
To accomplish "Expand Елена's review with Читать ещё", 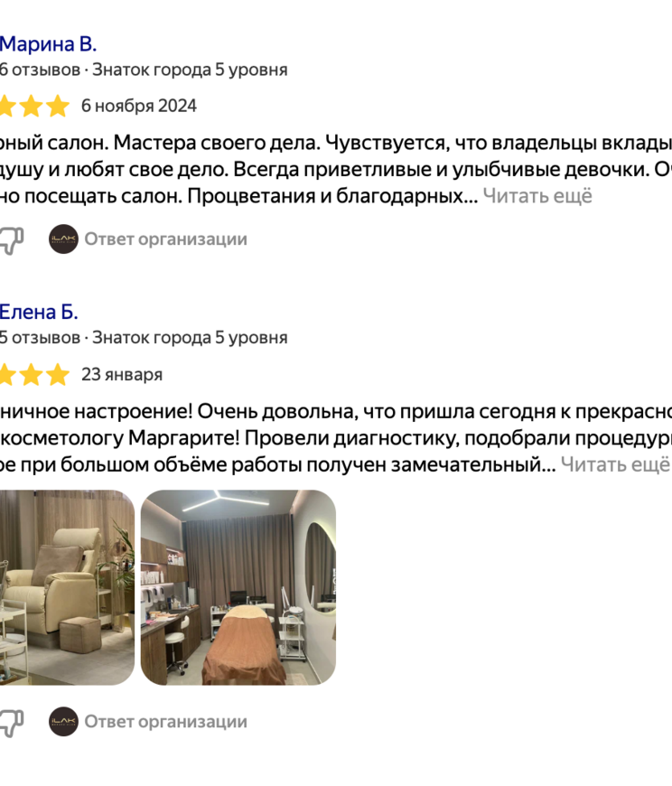I will (x=615, y=464).
